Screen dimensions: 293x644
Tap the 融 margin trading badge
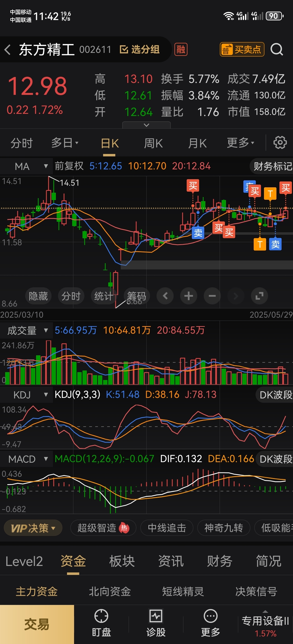coord(181,50)
